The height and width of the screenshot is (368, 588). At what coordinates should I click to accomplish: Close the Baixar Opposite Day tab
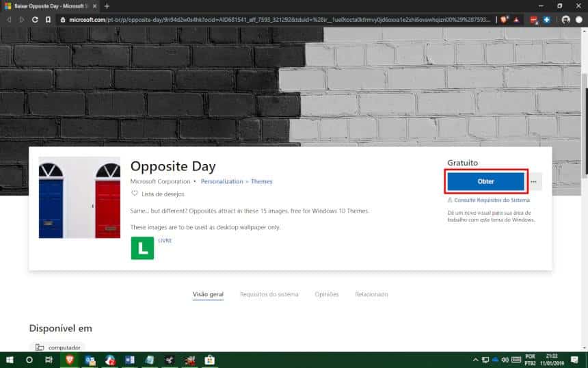point(94,6)
